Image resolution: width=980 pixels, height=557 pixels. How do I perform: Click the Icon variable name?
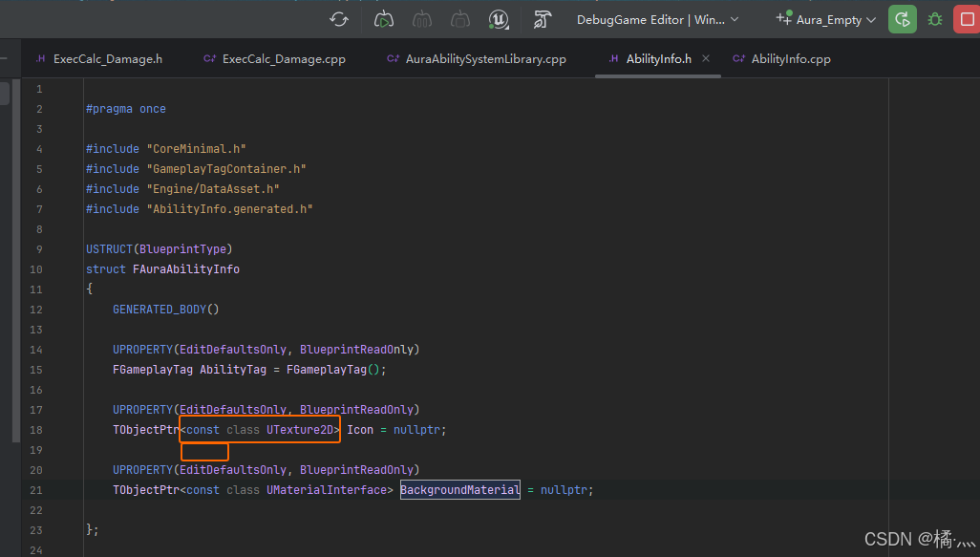click(360, 430)
